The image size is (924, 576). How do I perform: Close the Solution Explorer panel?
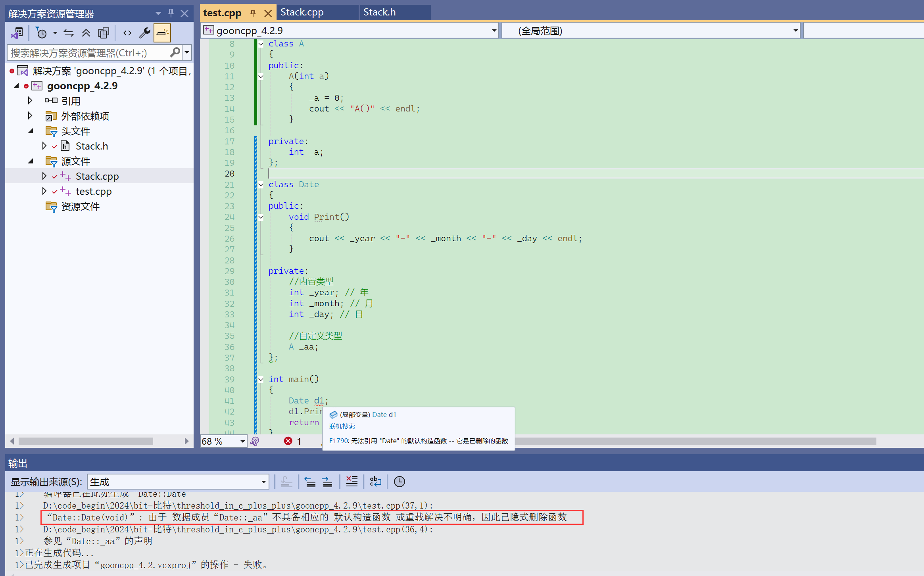click(x=184, y=13)
